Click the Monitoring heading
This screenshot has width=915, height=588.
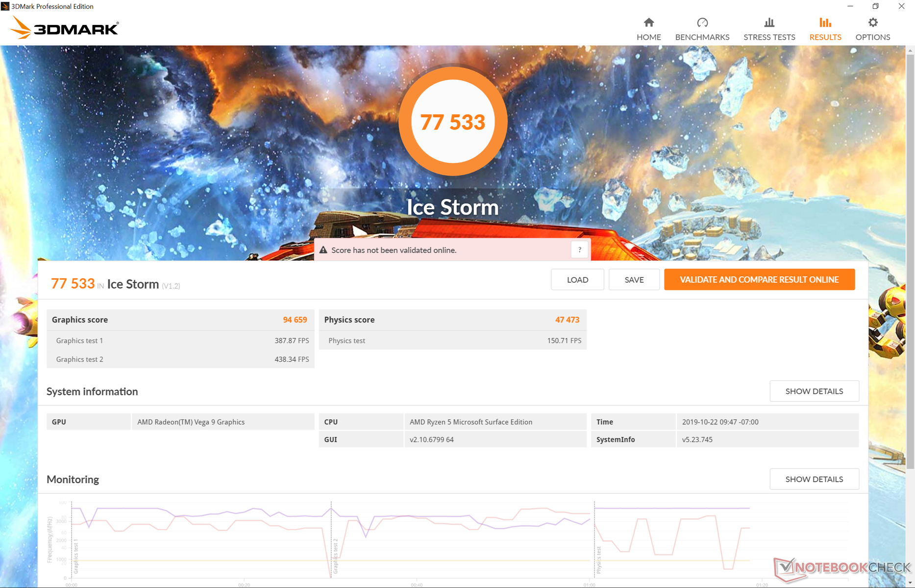point(73,479)
